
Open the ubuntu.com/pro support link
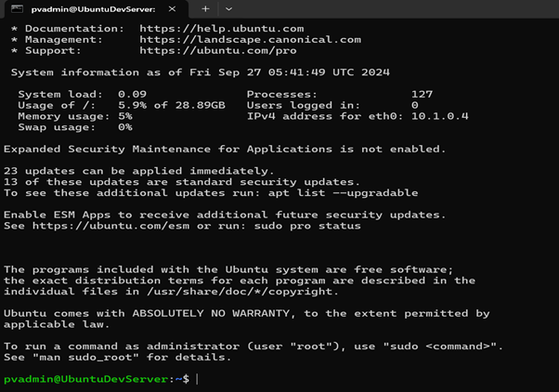click(x=218, y=51)
